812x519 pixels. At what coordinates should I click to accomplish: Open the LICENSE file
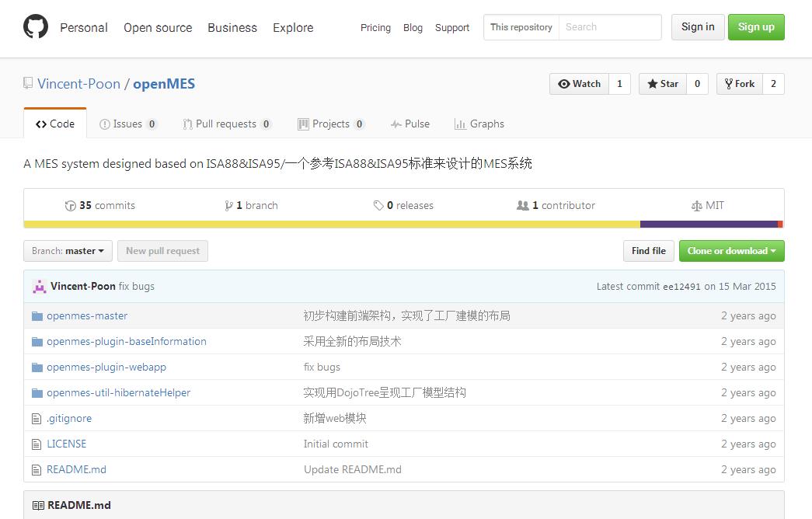pos(66,444)
